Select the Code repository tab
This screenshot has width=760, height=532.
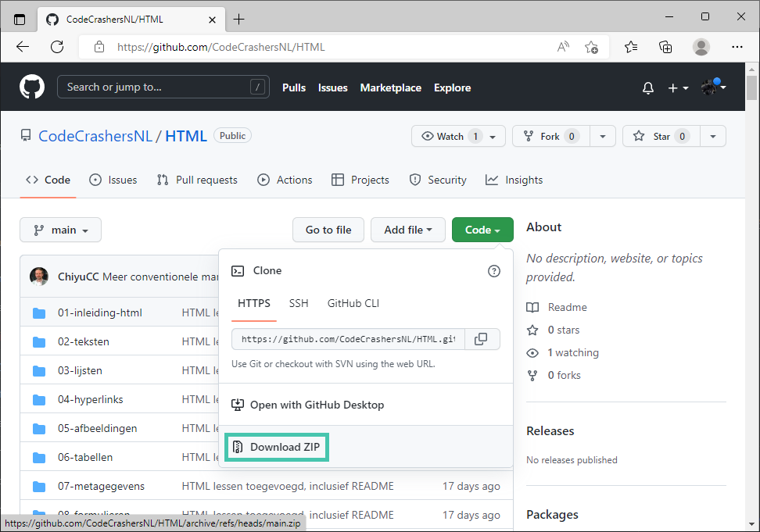point(48,180)
